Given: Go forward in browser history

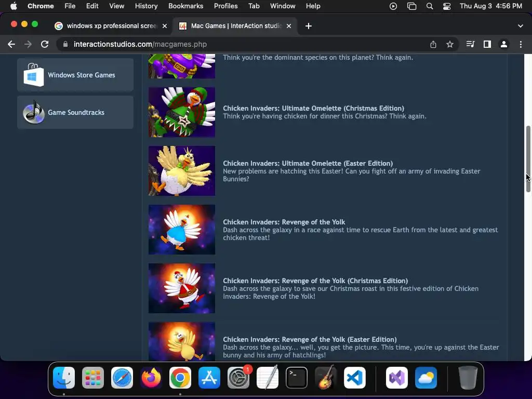Looking at the screenshot, I should coord(28,44).
